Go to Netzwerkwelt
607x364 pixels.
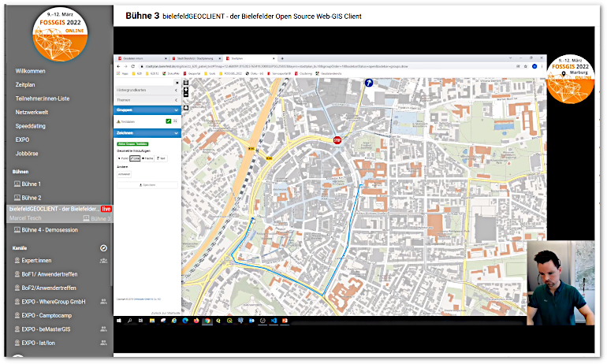click(x=32, y=112)
